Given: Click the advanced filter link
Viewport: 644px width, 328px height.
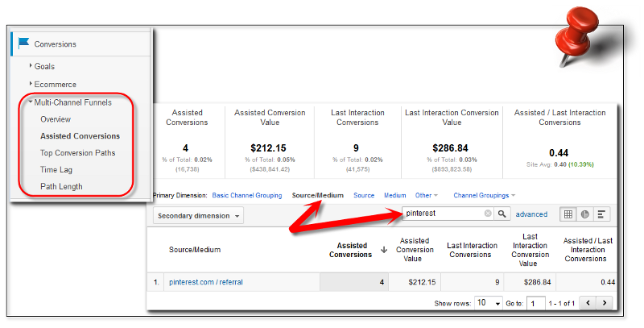Looking at the screenshot, I should click(531, 214).
